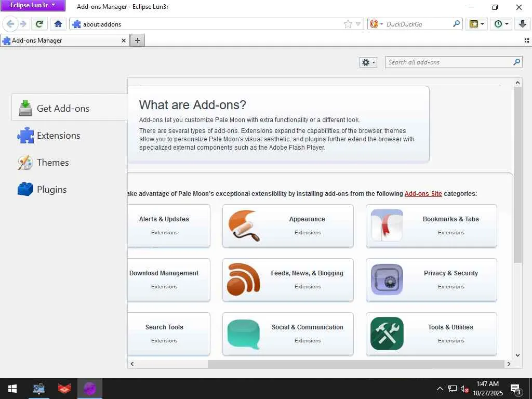The height and width of the screenshot is (399, 532).
Task: Open the downloads panel
Action: [523, 24]
